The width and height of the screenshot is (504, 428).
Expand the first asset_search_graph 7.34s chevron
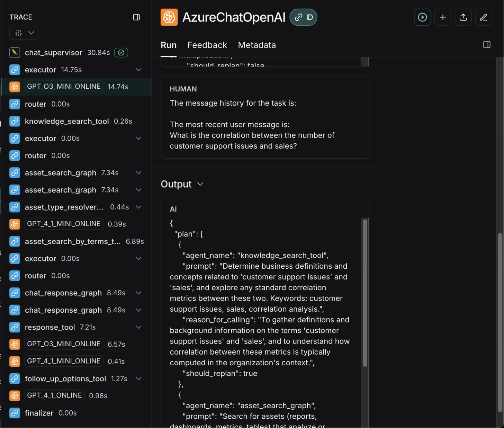tap(138, 173)
